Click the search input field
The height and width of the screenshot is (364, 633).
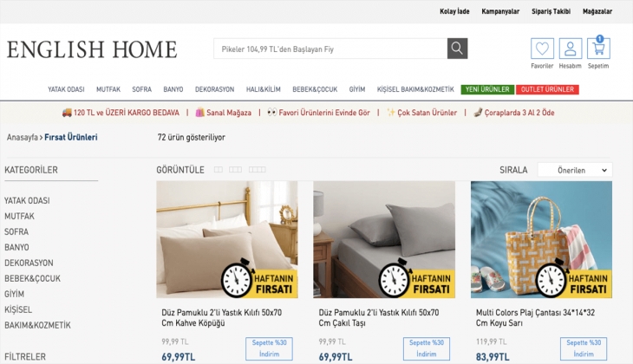[330, 49]
